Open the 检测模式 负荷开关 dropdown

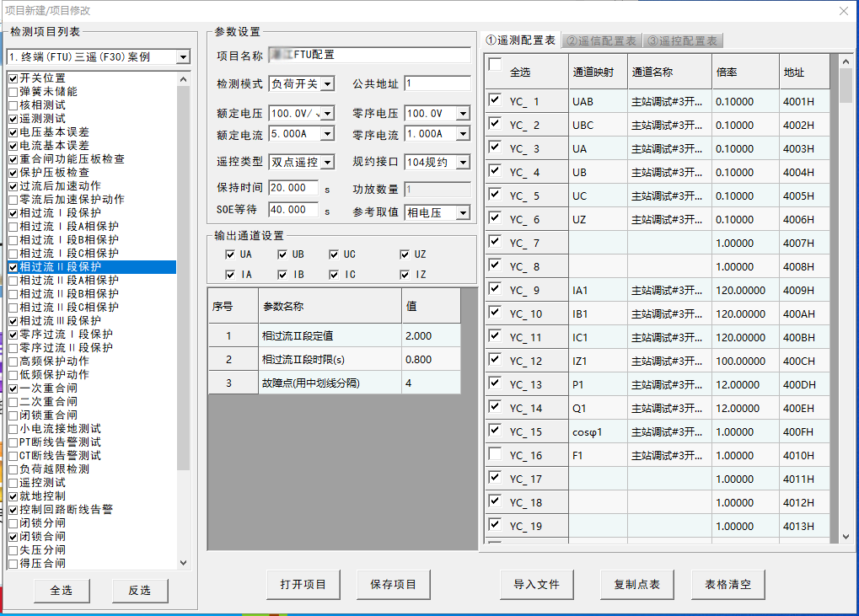click(x=327, y=84)
